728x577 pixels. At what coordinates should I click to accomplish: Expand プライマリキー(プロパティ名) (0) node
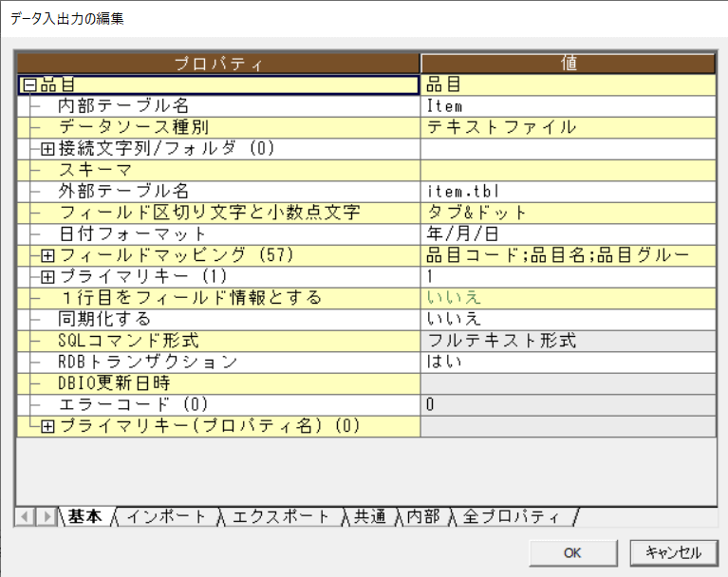click(47, 427)
